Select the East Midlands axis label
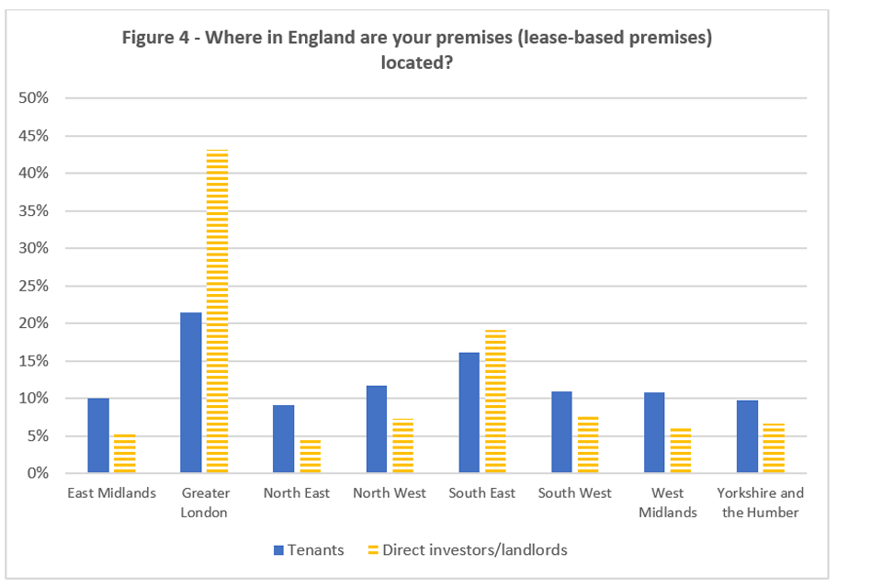This screenshot has width=882, height=588. pos(111,493)
